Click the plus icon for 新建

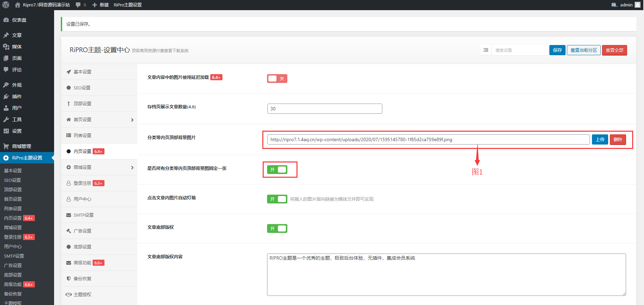pyautogui.click(x=95, y=5)
